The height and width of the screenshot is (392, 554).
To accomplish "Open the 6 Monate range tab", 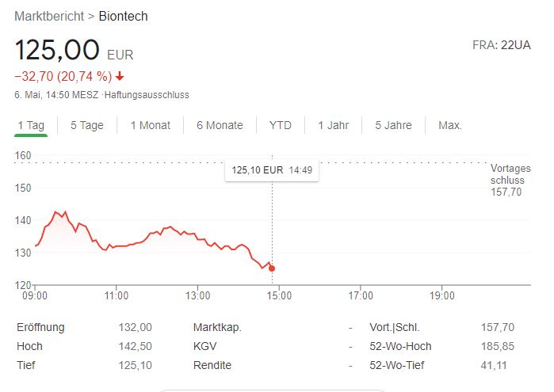I will coord(220,125).
